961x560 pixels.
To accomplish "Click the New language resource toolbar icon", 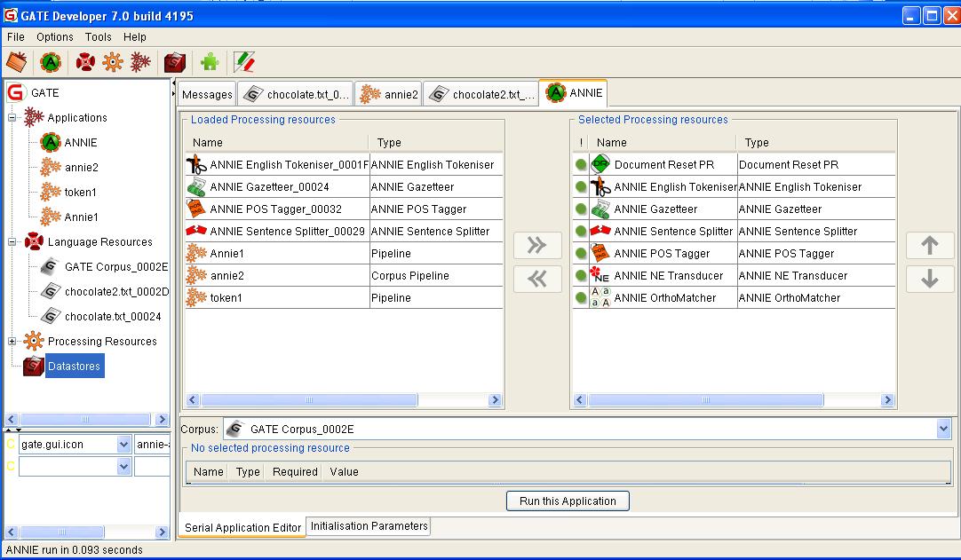I will click(x=85, y=62).
